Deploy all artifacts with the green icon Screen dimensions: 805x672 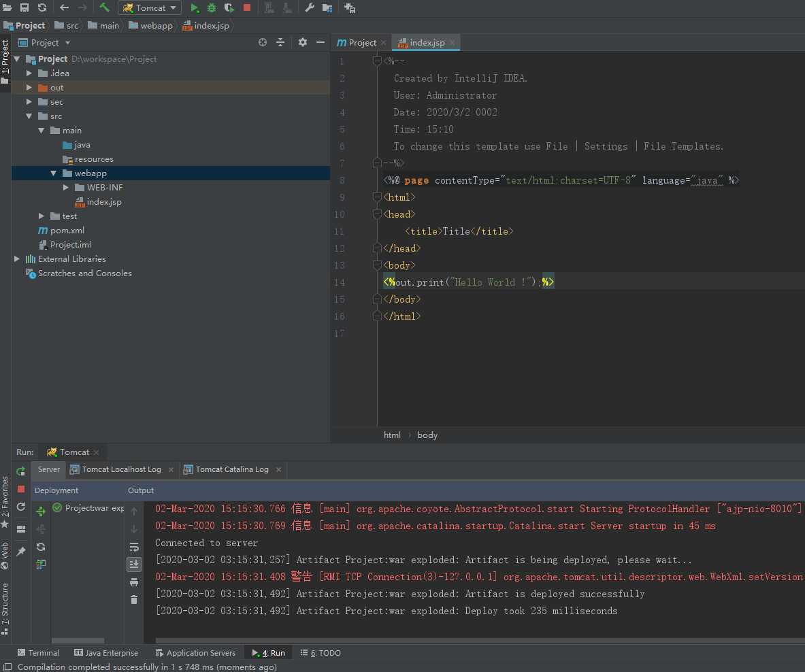(41, 511)
